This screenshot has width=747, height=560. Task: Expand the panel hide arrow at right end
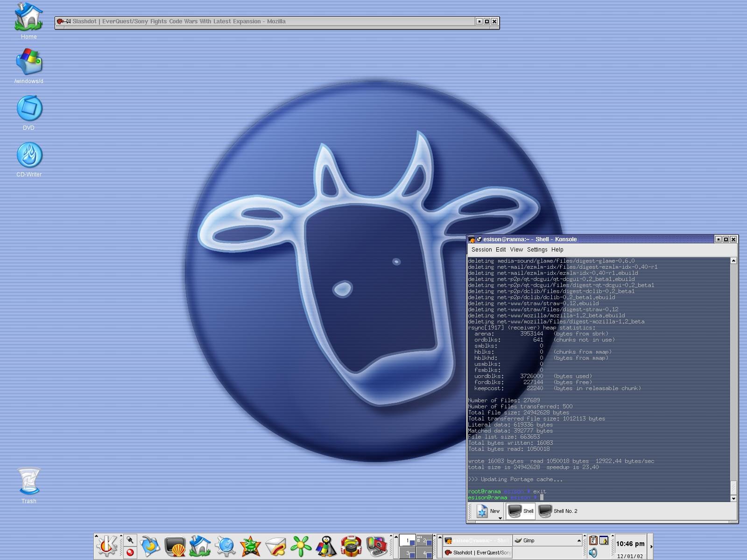pos(651,546)
